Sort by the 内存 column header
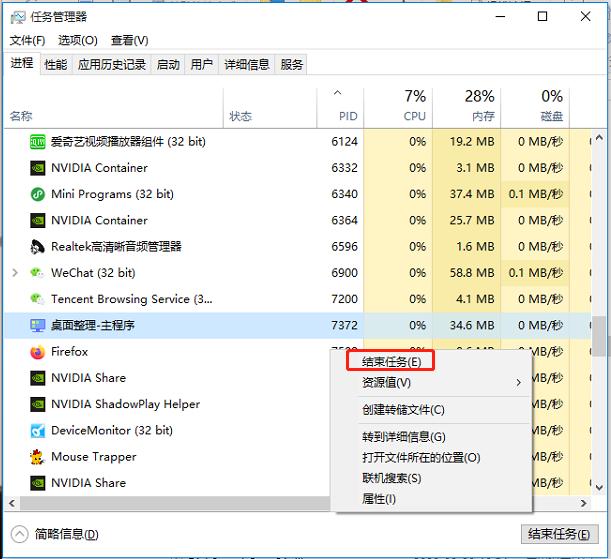Image resolution: width=611 pixels, height=559 pixels. pos(483,116)
